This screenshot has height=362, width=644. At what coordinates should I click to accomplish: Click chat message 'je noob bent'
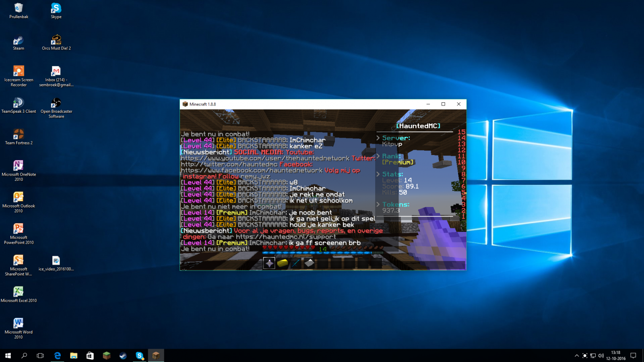coord(310,213)
